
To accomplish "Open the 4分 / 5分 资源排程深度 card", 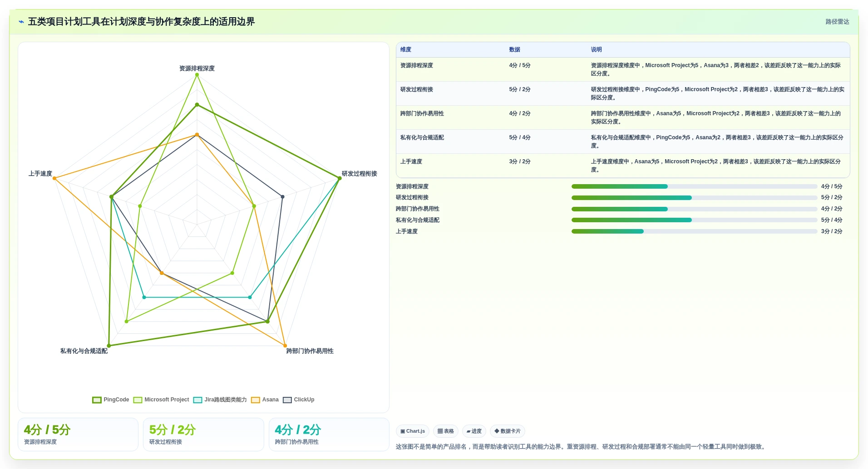I will tap(78, 435).
